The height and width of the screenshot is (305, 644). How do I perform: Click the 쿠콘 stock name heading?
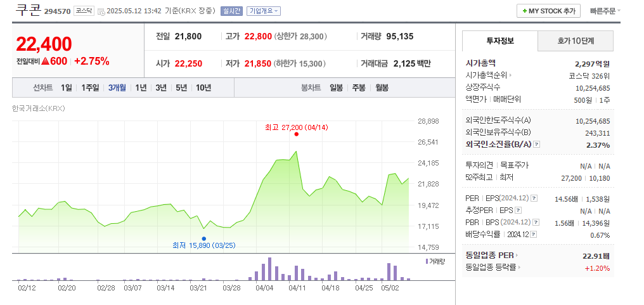pos(28,10)
